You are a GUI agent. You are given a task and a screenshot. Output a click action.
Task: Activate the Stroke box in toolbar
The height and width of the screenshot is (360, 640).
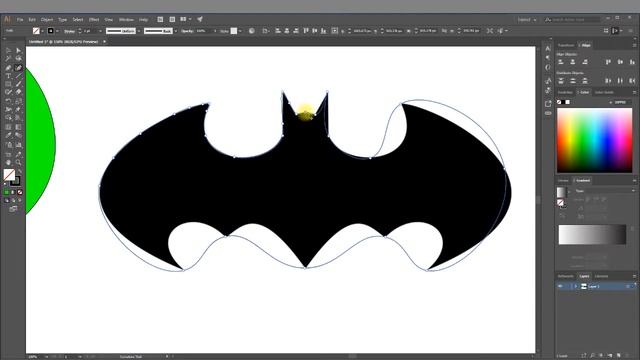[16, 181]
